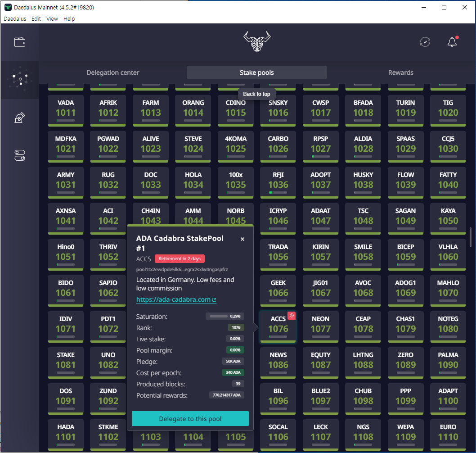476x453 pixels.
Task: Switch to Stake pools tab
Action: [x=257, y=72]
